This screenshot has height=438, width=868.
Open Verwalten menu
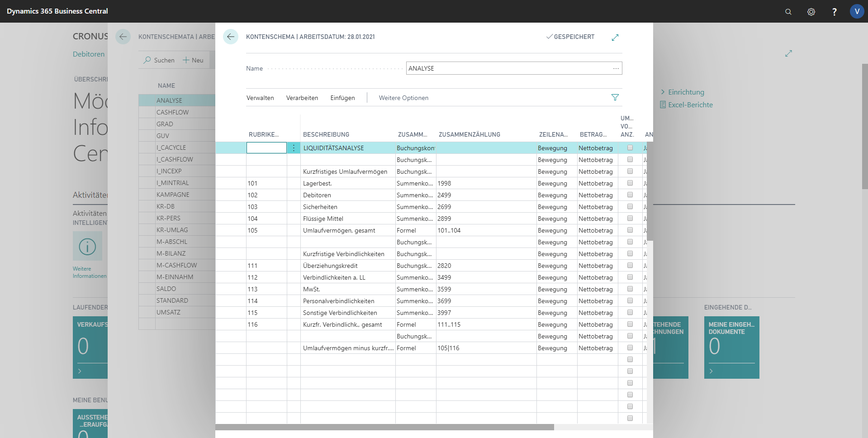tap(260, 98)
